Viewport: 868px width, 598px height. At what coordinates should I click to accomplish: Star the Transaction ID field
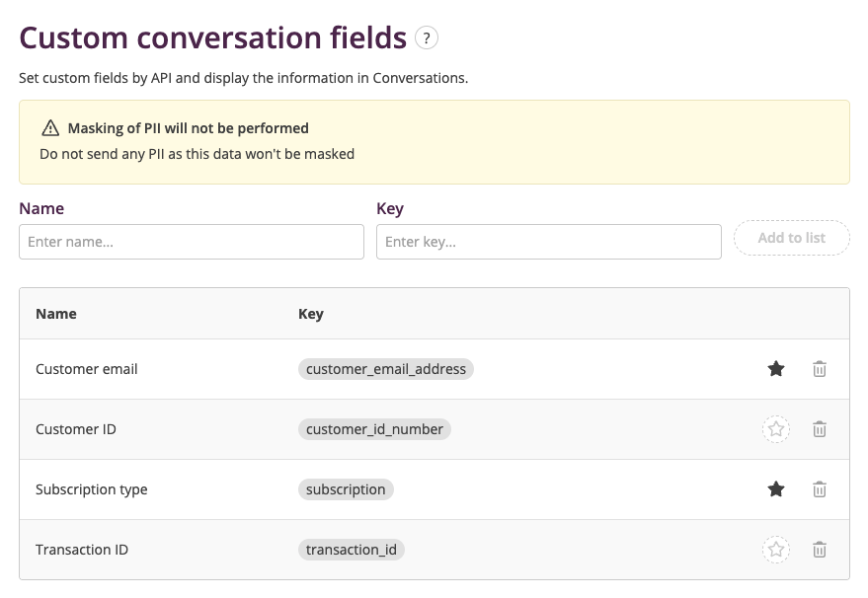point(776,550)
